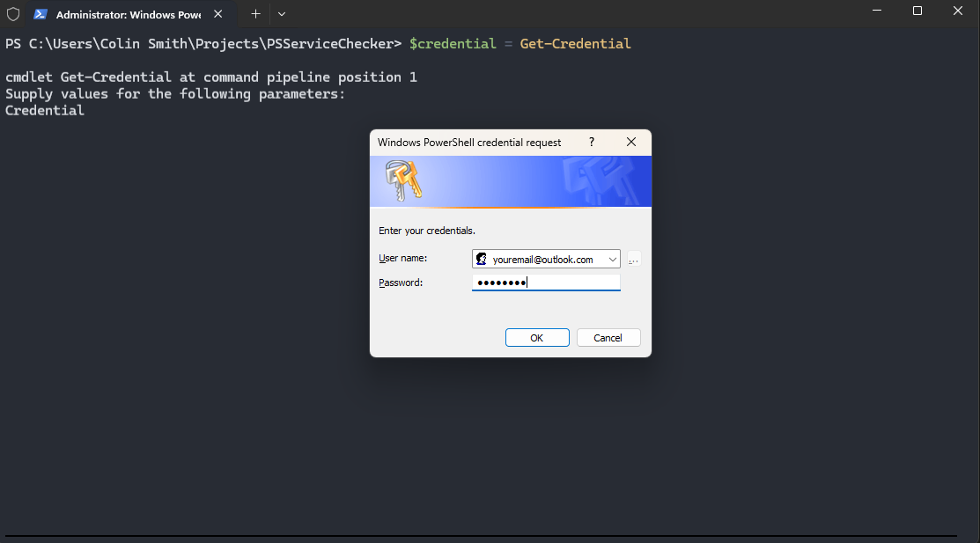980x543 pixels.
Task: Click 'Supply values for the following parameters:' line
Action: 175,94
